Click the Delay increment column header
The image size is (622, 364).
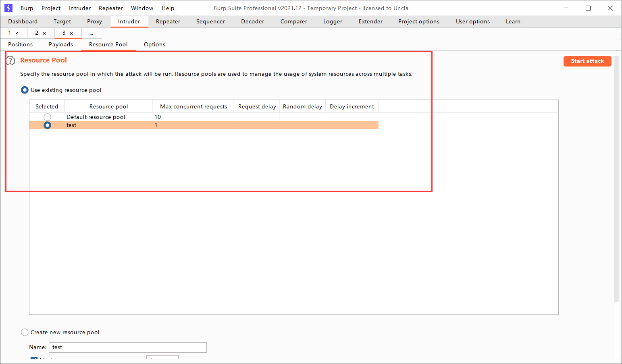pos(352,107)
